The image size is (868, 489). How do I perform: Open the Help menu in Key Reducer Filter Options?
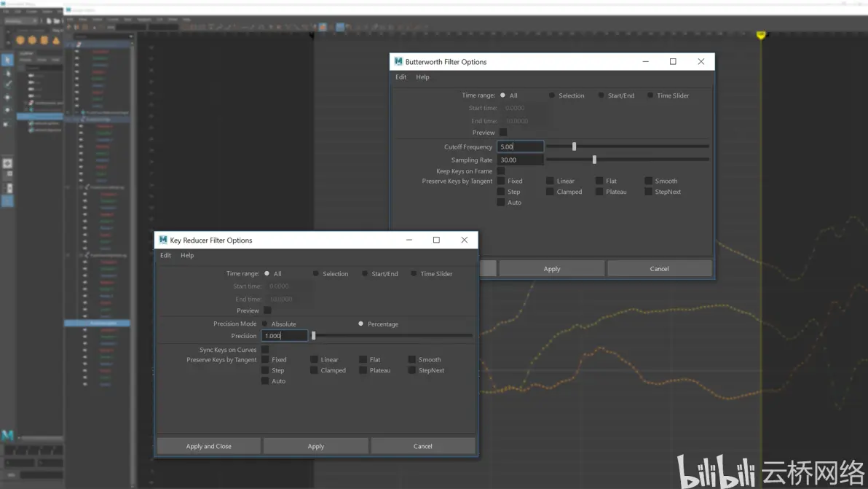[x=187, y=255]
